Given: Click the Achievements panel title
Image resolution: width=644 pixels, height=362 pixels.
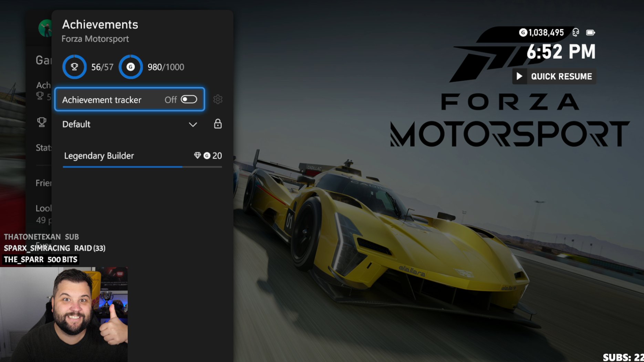Looking at the screenshot, I should click(100, 24).
